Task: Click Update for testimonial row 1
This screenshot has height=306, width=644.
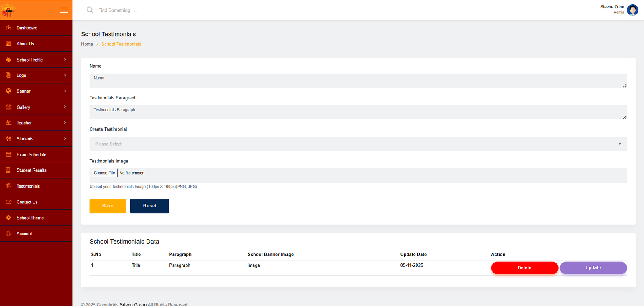Action: point(593,268)
